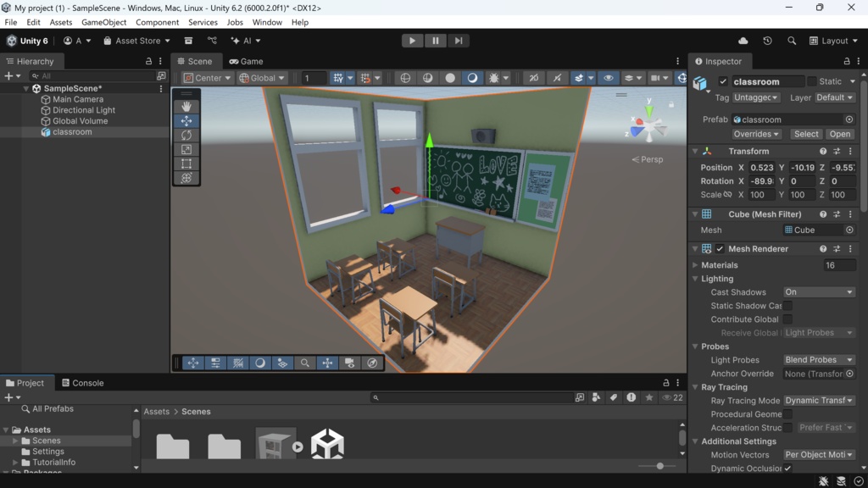Collapse the SampleScene hierarchy node
Viewport: 868px width, 488px height.
coord(25,88)
